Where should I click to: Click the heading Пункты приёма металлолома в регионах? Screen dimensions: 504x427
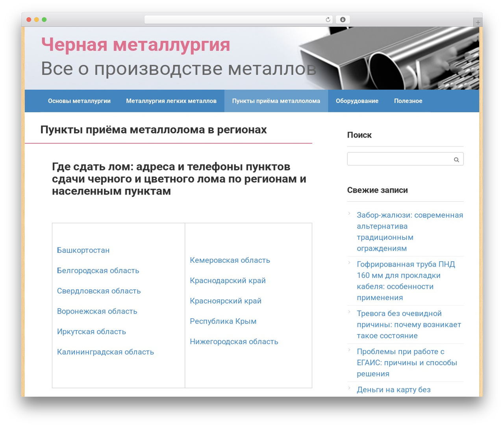[154, 130]
